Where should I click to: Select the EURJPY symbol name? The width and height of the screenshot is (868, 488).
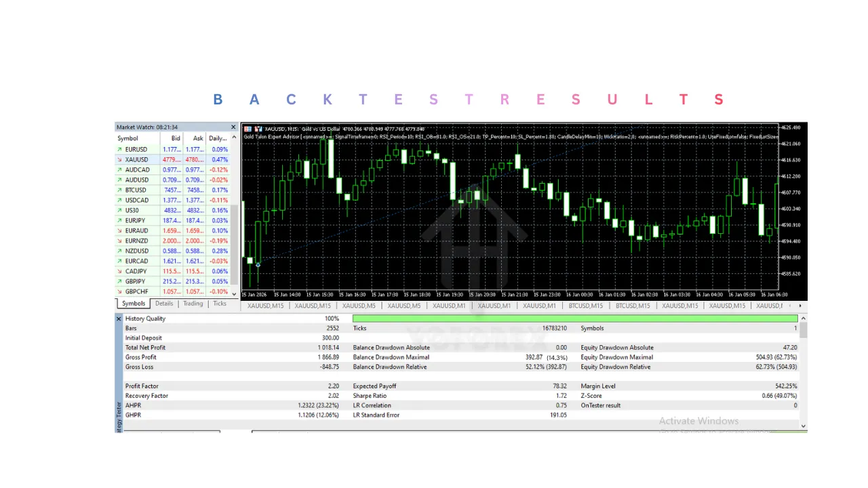136,220
